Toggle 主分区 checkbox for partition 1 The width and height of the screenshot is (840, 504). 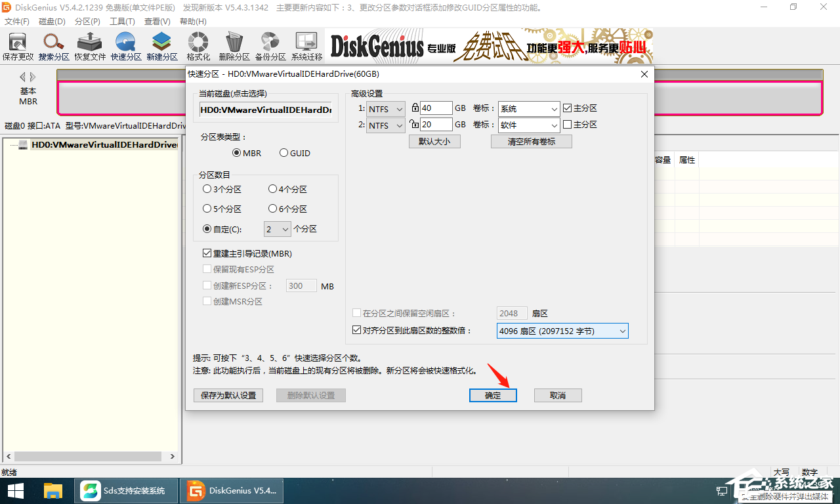pyautogui.click(x=580, y=108)
